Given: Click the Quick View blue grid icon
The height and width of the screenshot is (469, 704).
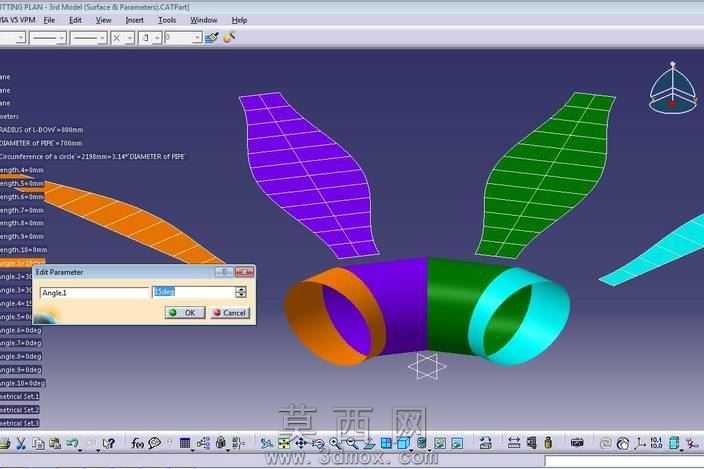Looking at the screenshot, I should point(386,443).
